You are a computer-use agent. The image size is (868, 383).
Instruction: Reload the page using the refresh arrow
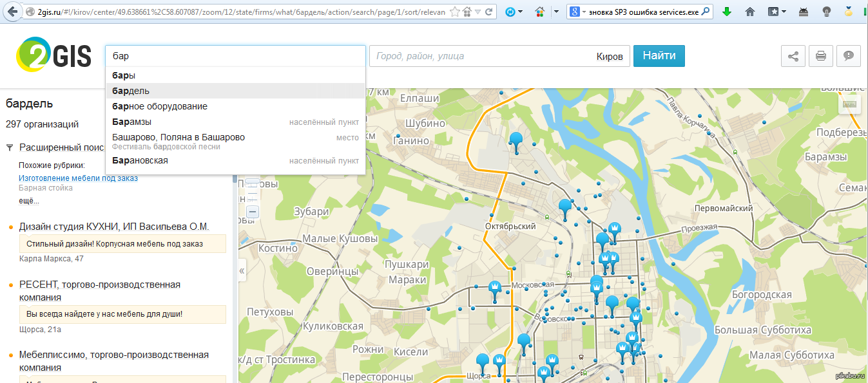click(489, 12)
